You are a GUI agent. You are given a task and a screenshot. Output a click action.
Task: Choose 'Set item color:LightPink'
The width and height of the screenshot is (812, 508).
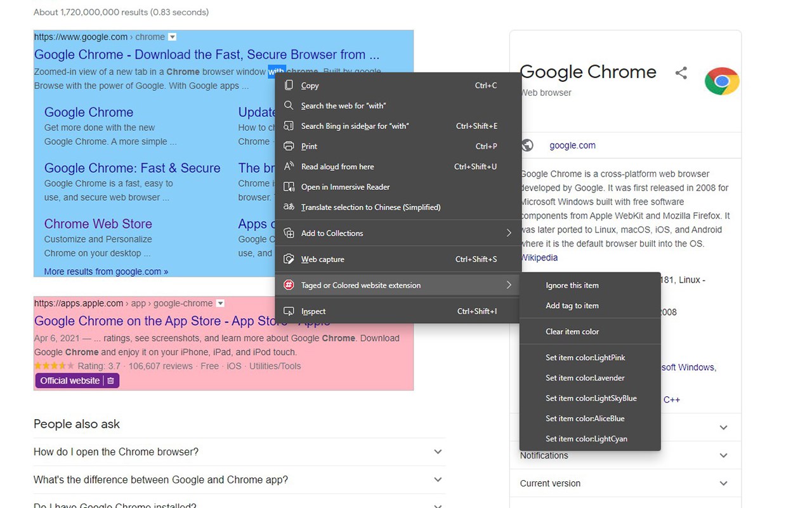[590, 358]
